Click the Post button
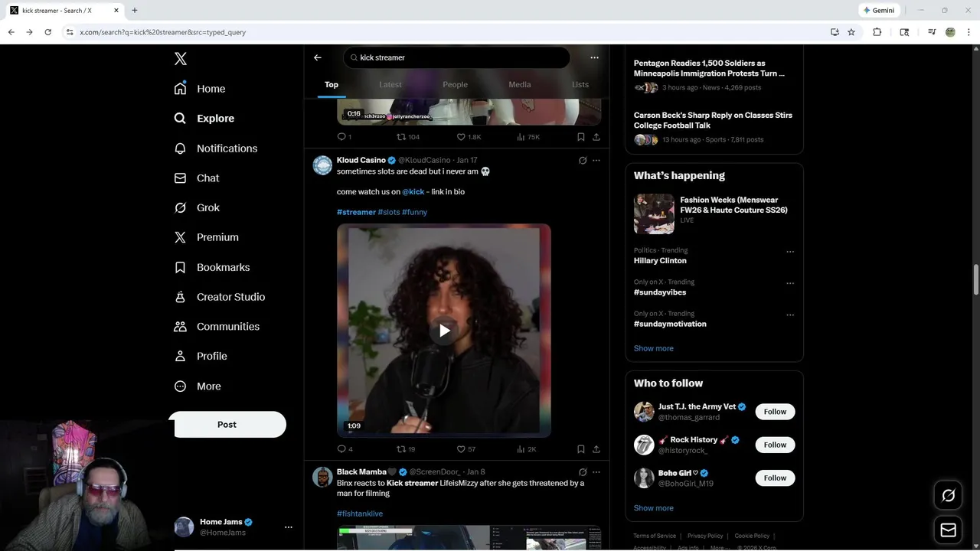Screen dimensions: 980x551 click(227, 425)
